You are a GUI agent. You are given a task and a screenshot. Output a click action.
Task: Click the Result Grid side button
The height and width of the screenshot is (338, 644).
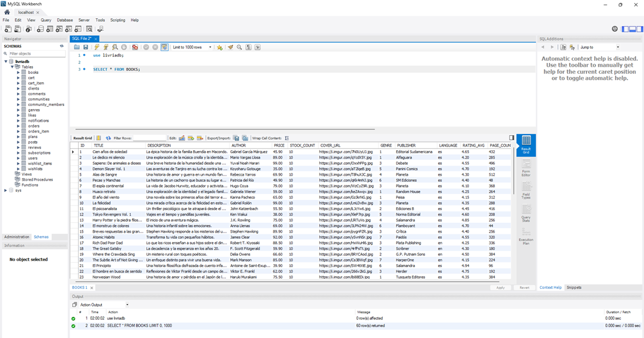pos(526,145)
